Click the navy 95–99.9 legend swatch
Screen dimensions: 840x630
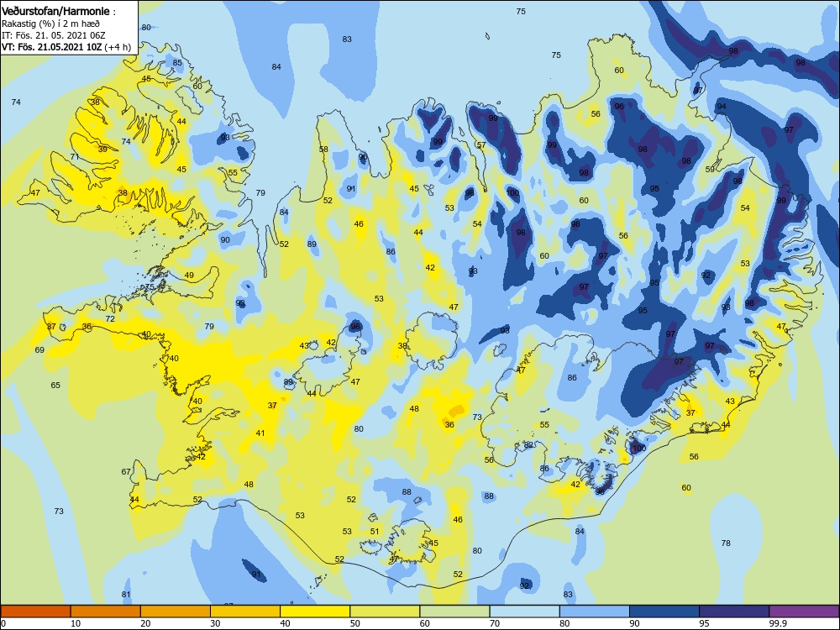pyautogui.click(x=734, y=612)
